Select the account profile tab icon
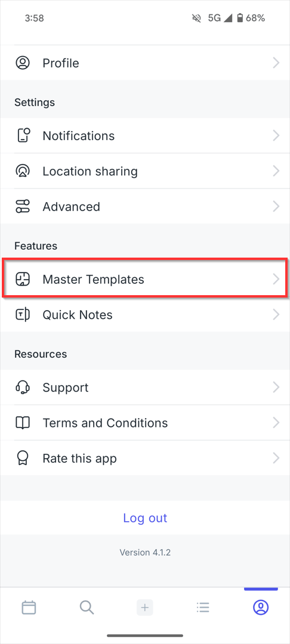The width and height of the screenshot is (290, 644). pyautogui.click(x=261, y=607)
